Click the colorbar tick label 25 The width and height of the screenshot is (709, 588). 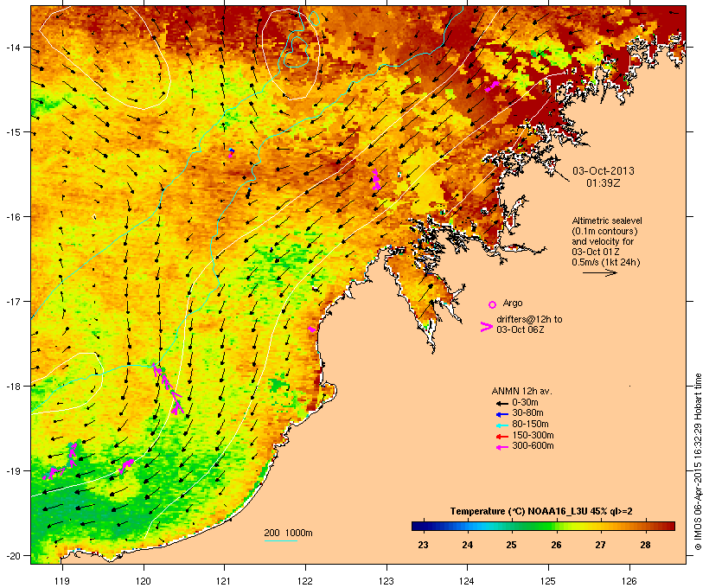tap(511, 545)
